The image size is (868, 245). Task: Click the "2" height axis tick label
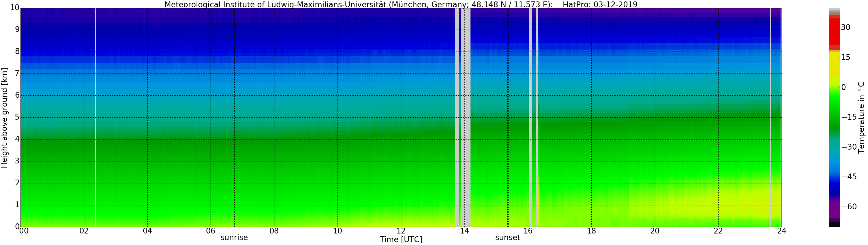[x=17, y=183]
